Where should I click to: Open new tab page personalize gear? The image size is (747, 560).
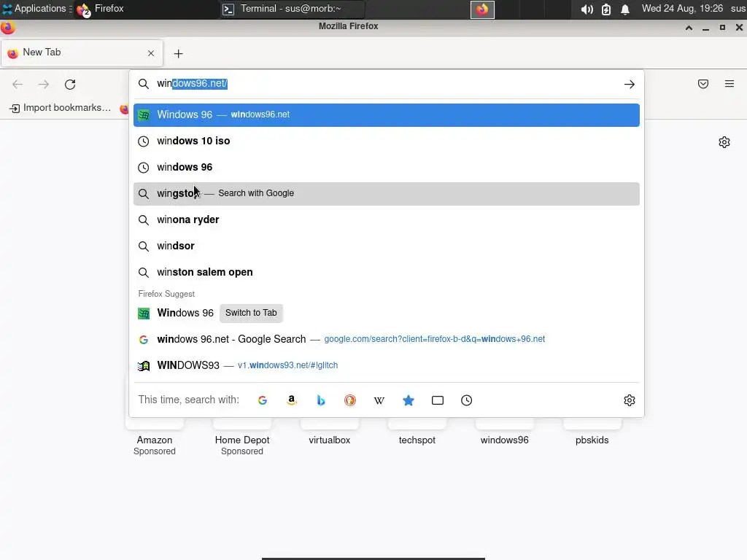724,142
